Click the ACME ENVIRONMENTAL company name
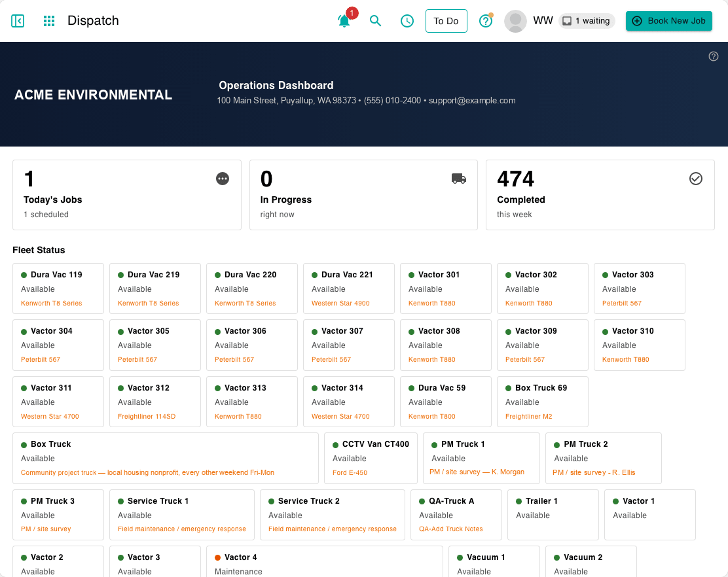 [x=94, y=95]
